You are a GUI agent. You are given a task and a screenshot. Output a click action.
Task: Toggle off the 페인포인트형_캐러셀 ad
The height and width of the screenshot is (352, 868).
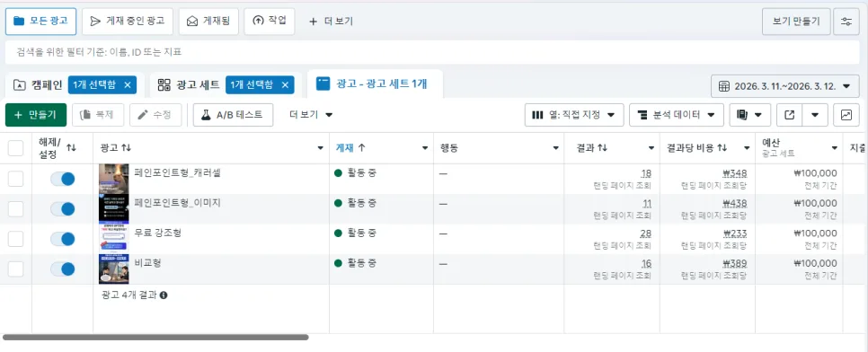[62, 179]
